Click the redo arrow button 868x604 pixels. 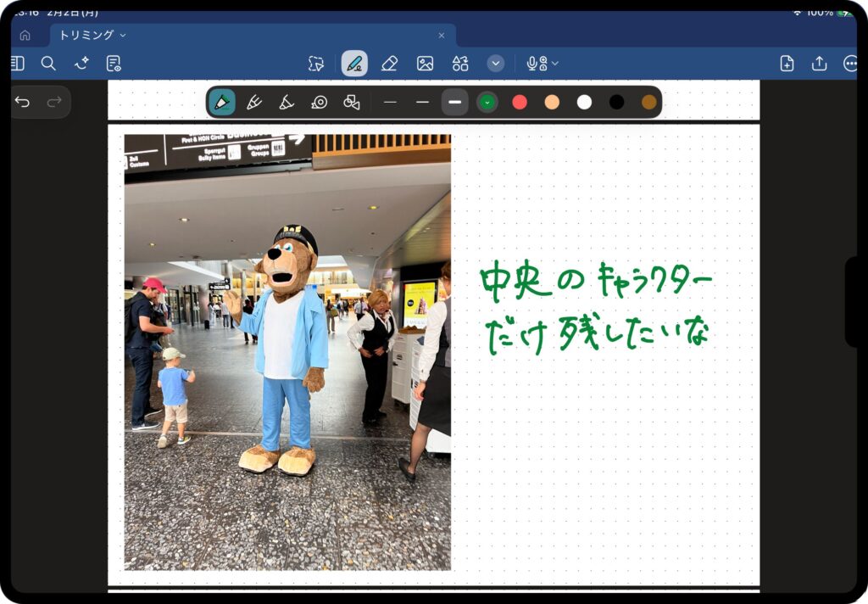point(54,102)
